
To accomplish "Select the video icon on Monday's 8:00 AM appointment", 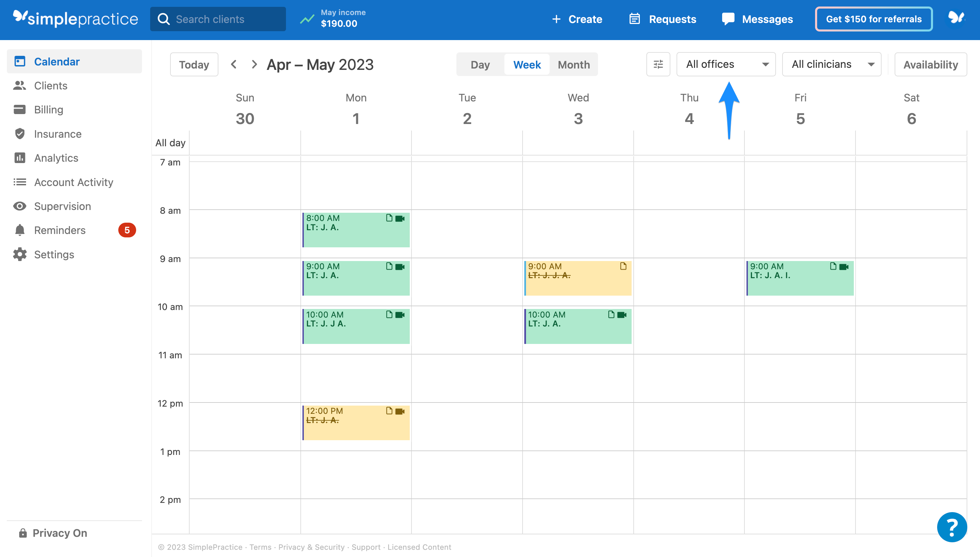I will tap(400, 219).
